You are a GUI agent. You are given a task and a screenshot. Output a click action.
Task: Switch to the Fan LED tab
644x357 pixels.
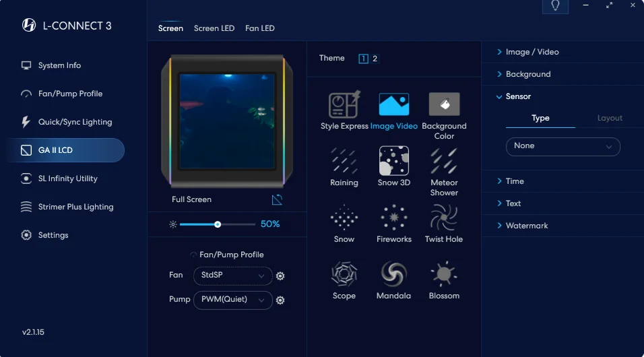tap(259, 28)
